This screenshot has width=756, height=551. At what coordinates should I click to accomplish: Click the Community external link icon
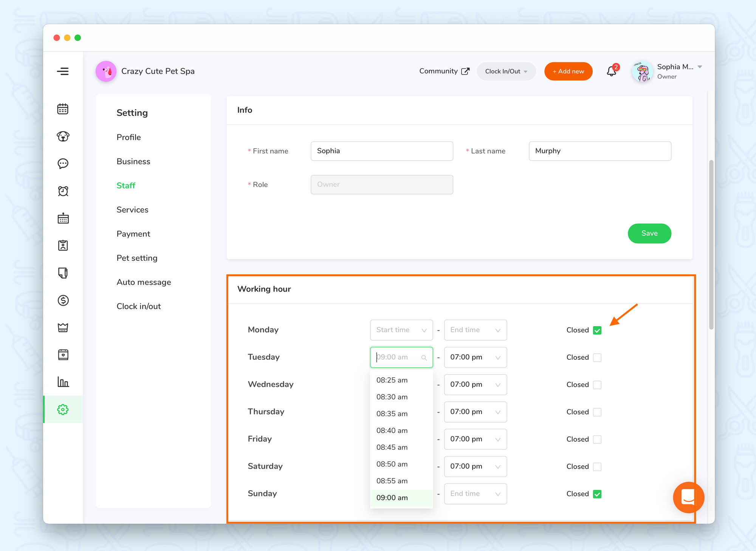pyautogui.click(x=465, y=71)
